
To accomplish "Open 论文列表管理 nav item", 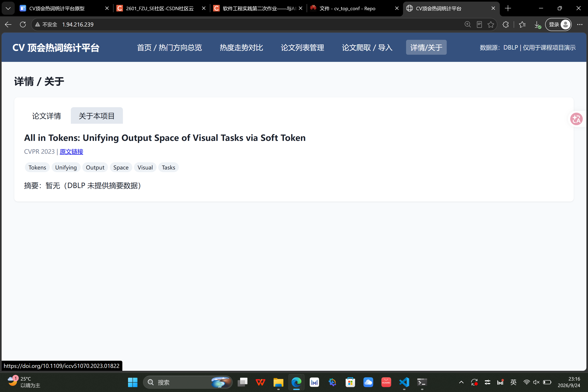I will tap(303, 48).
